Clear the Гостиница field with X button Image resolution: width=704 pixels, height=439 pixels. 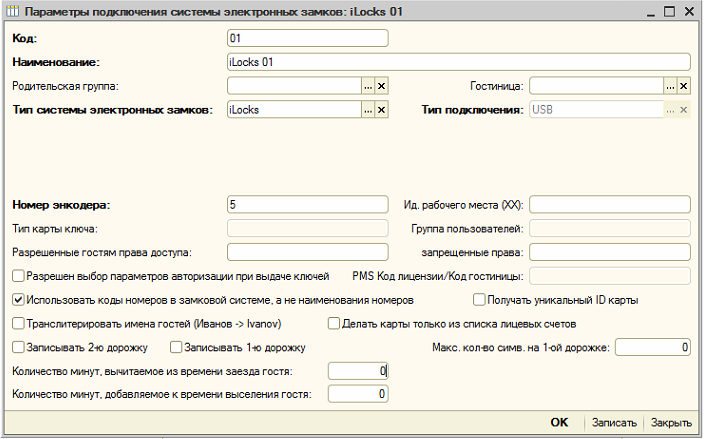pyautogui.click(x=684, y=86)
